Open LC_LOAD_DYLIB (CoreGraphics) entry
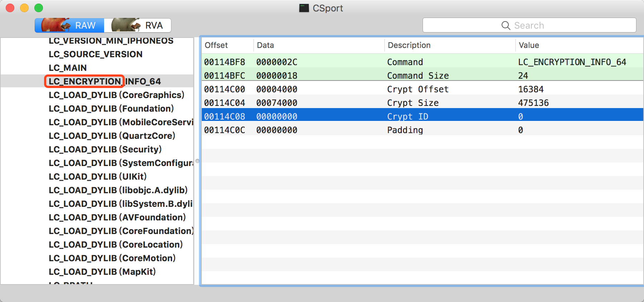The image size is (644, 302). (x=116, y=95)
